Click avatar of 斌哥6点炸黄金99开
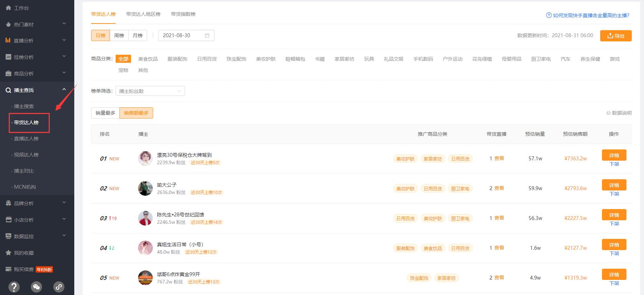This screenshot has height=295, width=644. 145,278
